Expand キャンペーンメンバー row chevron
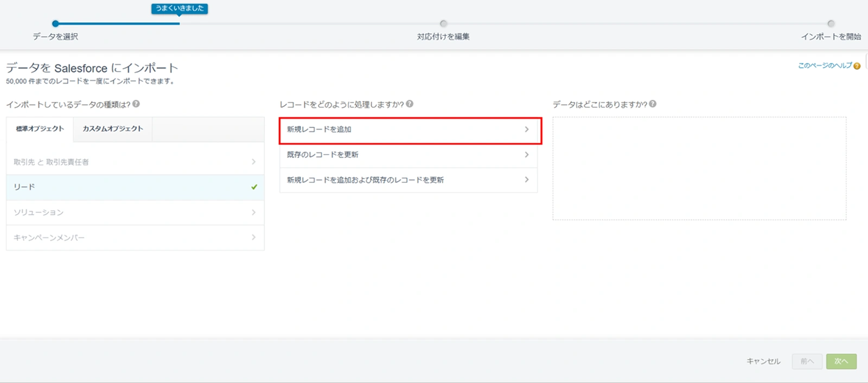 (253, 237)
